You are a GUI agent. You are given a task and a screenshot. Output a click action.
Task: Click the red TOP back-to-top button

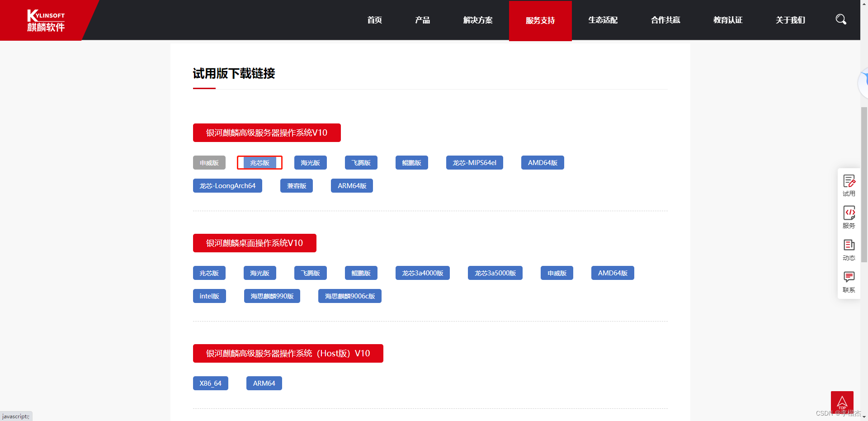coord(842,402)
